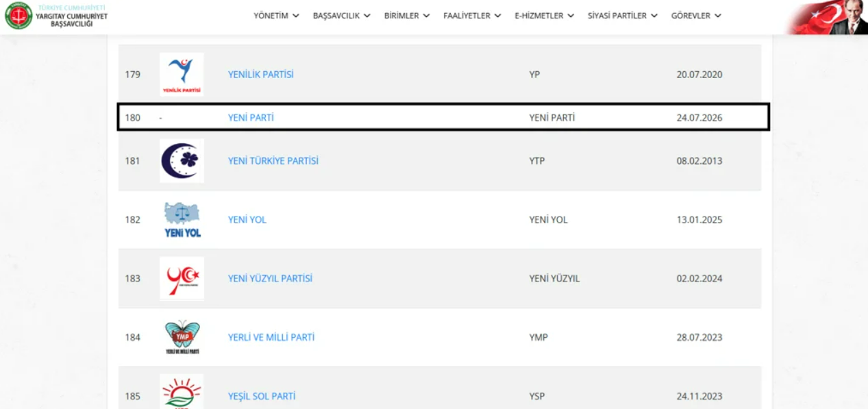Select the YEŞİL SOL PARTİ link
Image resolution: width=868 pixels, height=409 pixels.
[x=261, y=396]
